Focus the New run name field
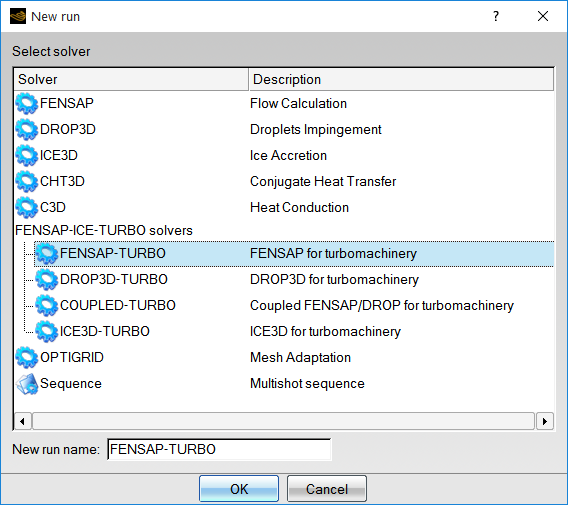The height and width of the screenshot is (505, 568). [219, 450]
